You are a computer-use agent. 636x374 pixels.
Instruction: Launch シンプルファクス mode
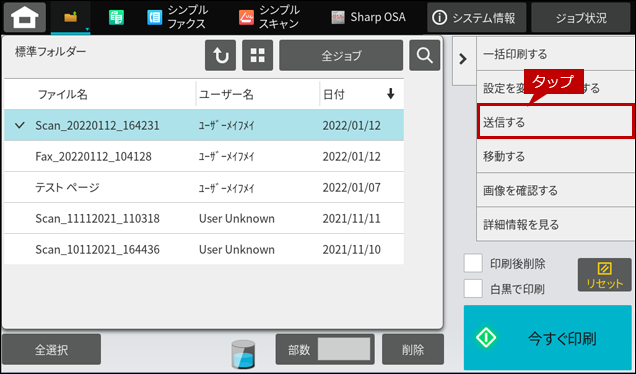click(x=178, y=17)
